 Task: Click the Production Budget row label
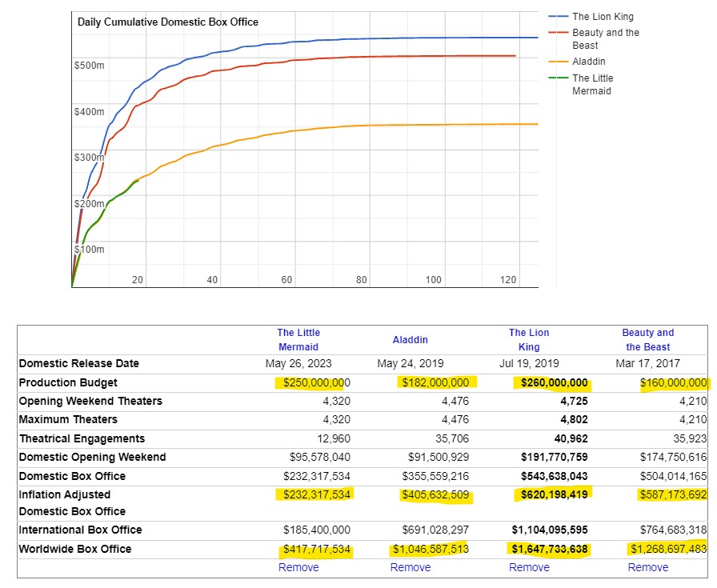(68, 382)
